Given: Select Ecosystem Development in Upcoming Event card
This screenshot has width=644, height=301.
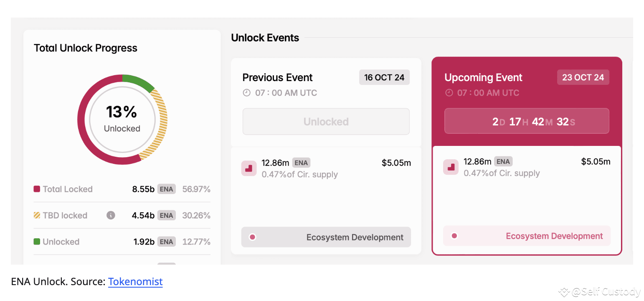Looking at the screenshot, I should click(x=527, y=236).
